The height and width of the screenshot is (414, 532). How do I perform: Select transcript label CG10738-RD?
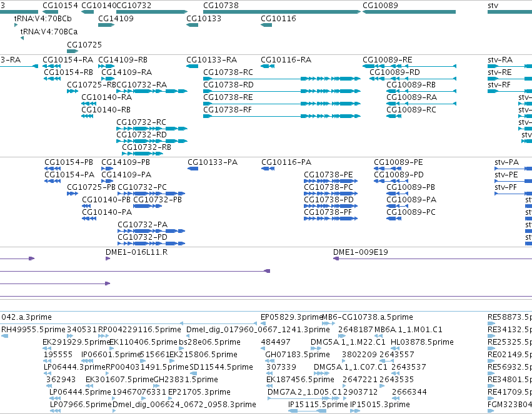228,85
